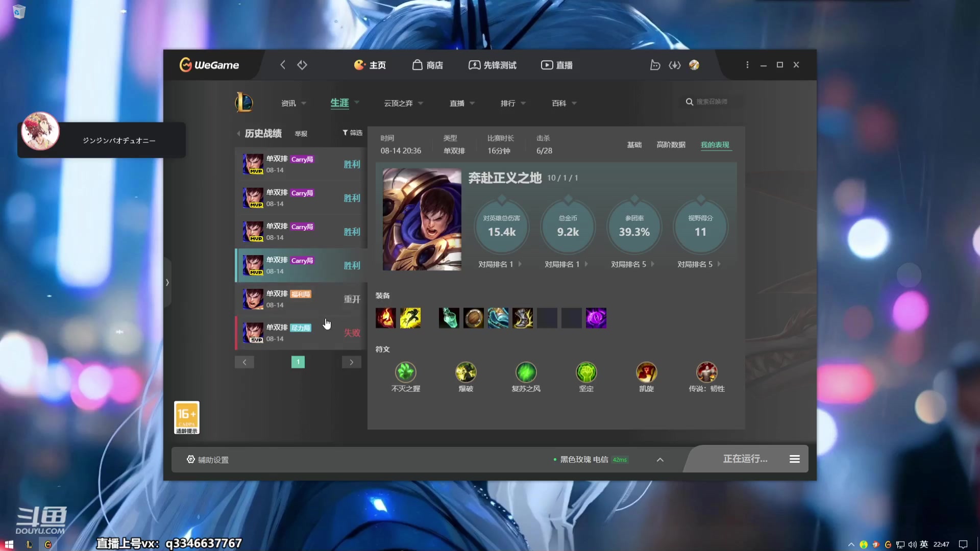Open the 主页 home tab
The width and height of the screenshot is (980, 551).
(x=370, y=65)
